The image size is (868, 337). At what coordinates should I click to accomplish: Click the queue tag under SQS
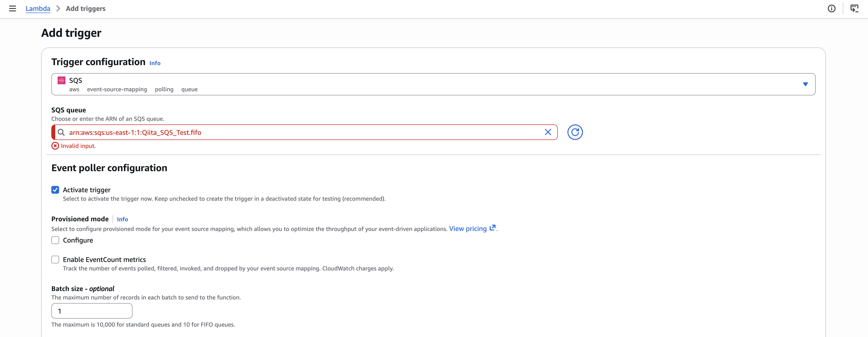tap(189, 89)
